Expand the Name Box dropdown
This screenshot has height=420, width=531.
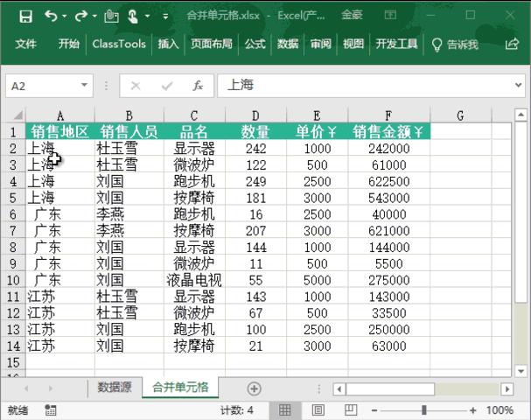(84, 86)
